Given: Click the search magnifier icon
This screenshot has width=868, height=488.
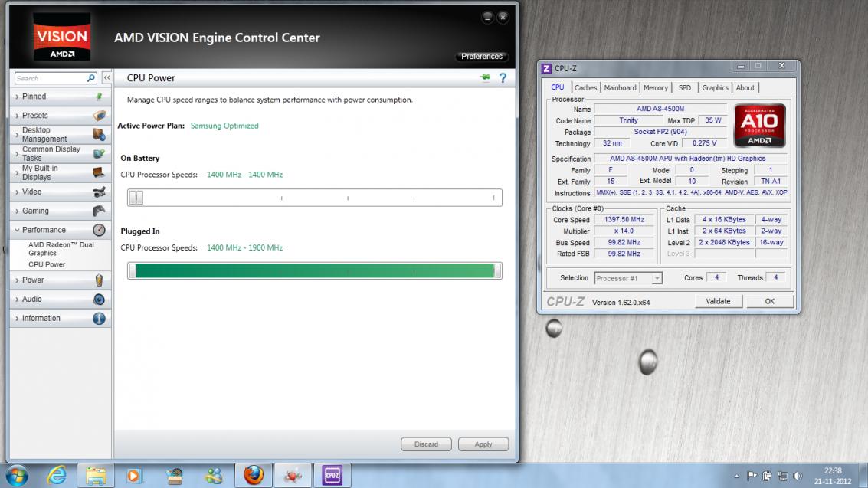Looking at the screenshot, I should click(90, 78).
